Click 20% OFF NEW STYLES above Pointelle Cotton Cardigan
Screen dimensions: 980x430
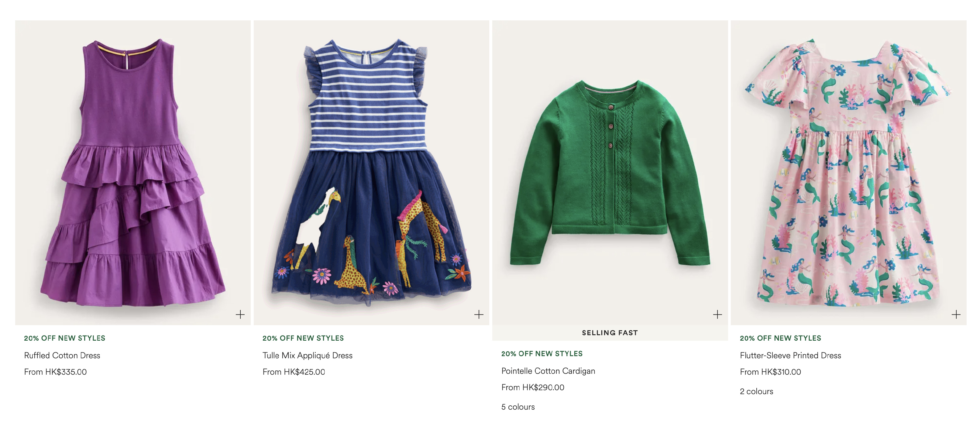point(542,353)
